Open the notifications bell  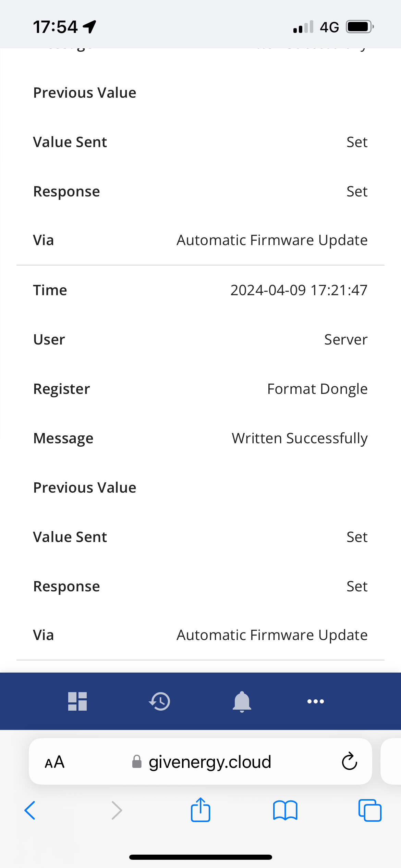point(242,701)
